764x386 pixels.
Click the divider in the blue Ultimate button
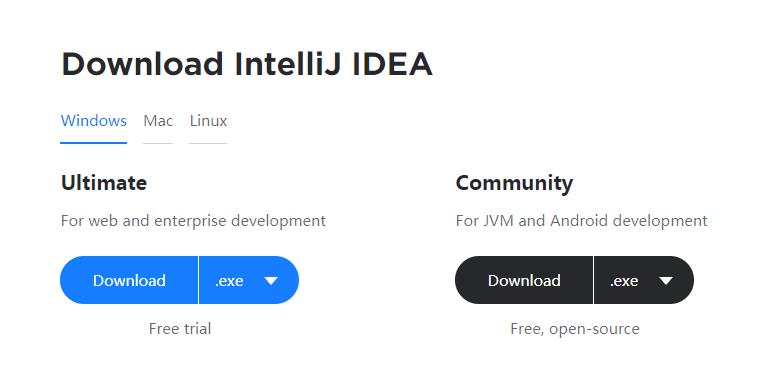pyautogui.click(x=199, y=280)
